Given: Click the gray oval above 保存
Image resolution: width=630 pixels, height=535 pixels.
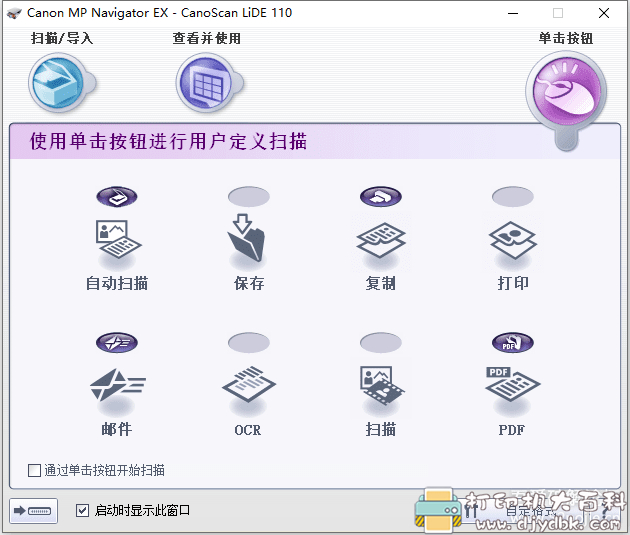Looking at the screenshot, I should point(249,197).
